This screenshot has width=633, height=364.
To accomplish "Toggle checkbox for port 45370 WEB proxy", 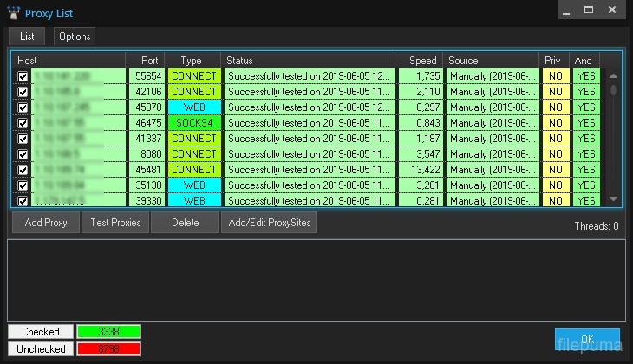I will coord(23,107).
